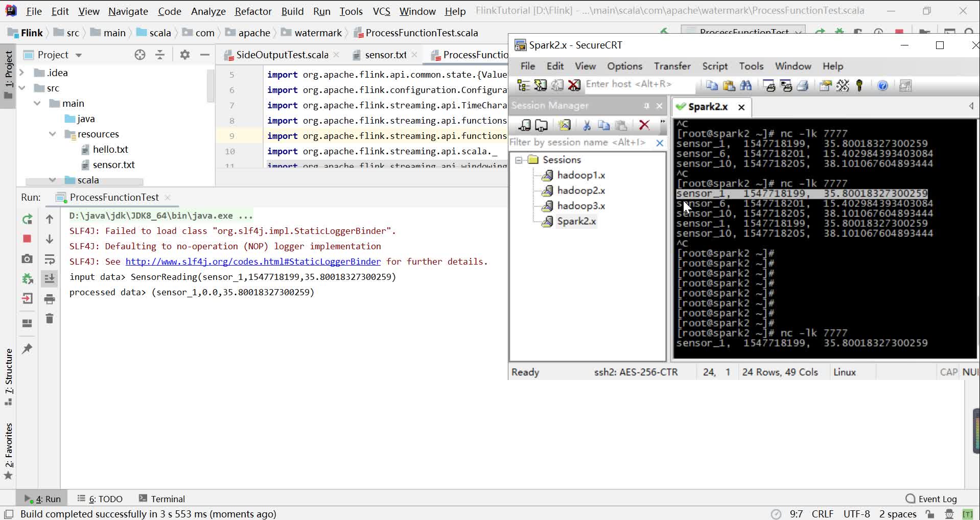Collapse the main folder

point(37,103)
